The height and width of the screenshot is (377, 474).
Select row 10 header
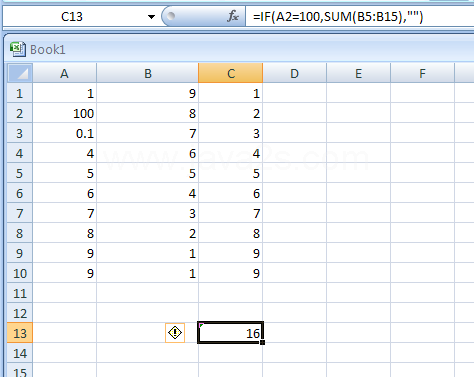20,273
